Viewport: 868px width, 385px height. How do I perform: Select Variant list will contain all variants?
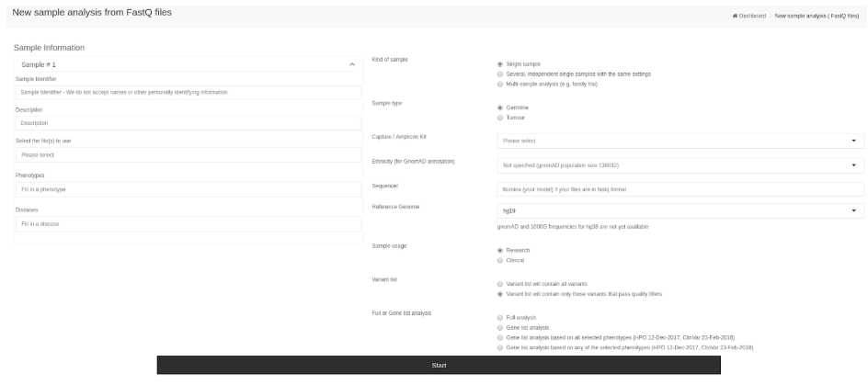[x=500, y=284]
